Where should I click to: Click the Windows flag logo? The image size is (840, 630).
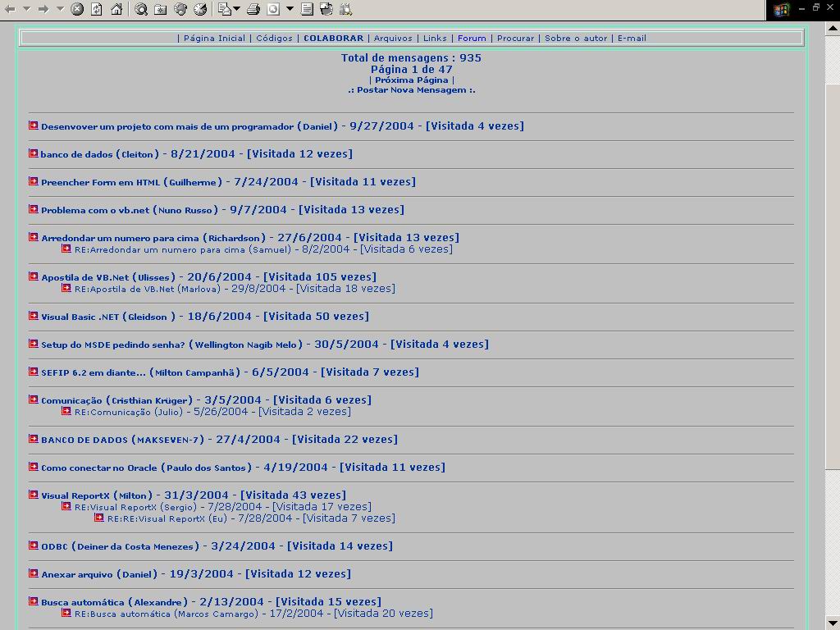click(782, 10)
